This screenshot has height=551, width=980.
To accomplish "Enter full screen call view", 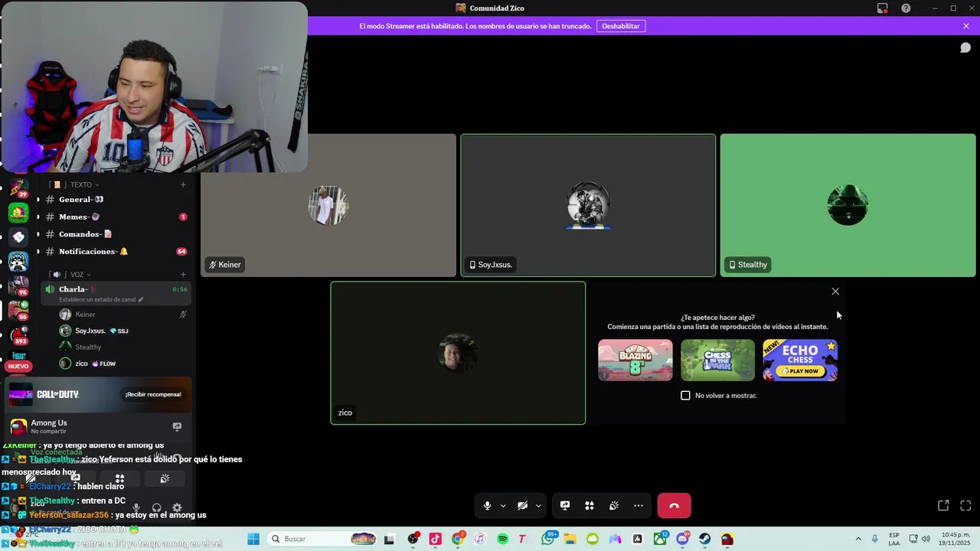I will (x=965, y=506).
